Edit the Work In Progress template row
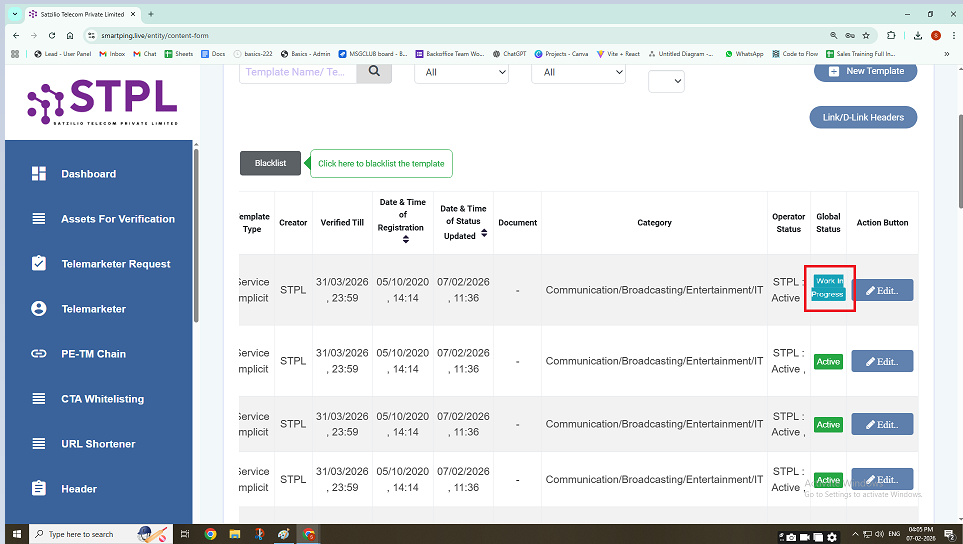The width and height of the screenshot is (963, 544). (882, 290)
